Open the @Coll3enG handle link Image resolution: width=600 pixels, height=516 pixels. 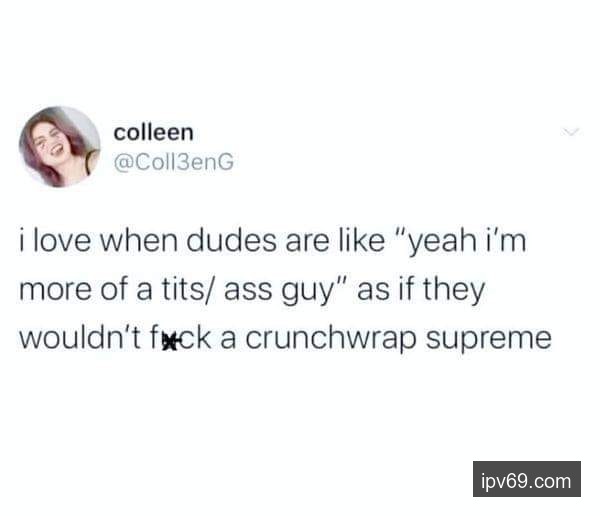(174, 162)
